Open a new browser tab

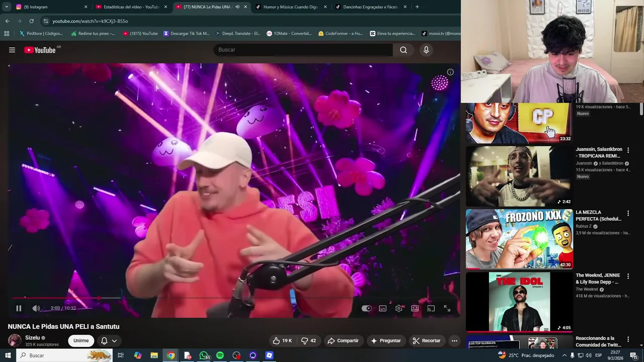pos(417,7)
